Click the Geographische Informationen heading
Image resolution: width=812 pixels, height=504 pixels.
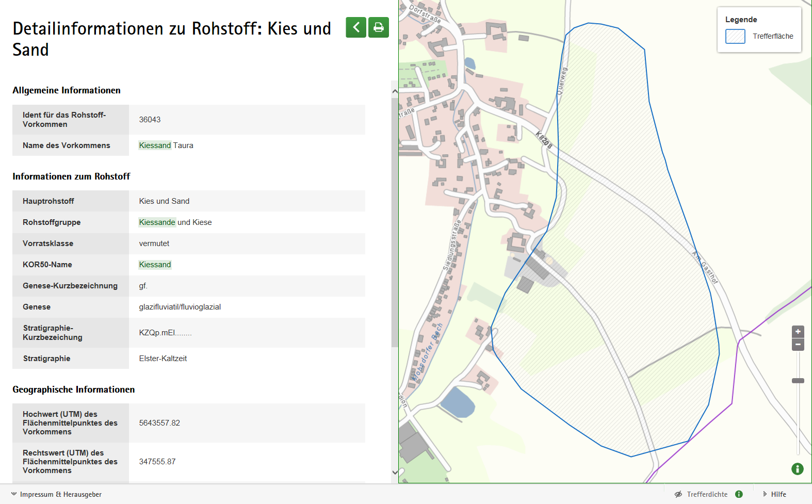click(x=74, y=389)
